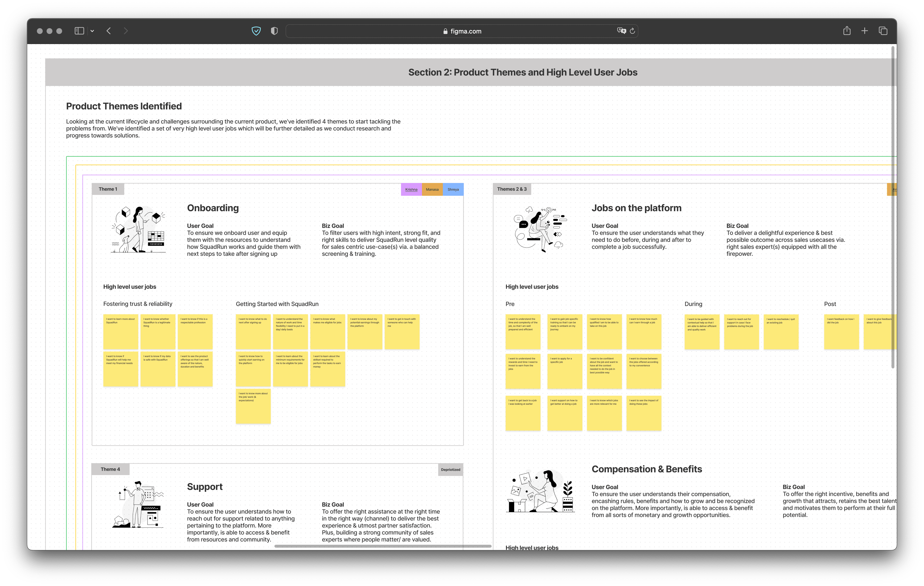Click the Fostering trust & reliability label
Viewport: 924px width, 586px height.
pyautogui.click(x=138, y=304)
